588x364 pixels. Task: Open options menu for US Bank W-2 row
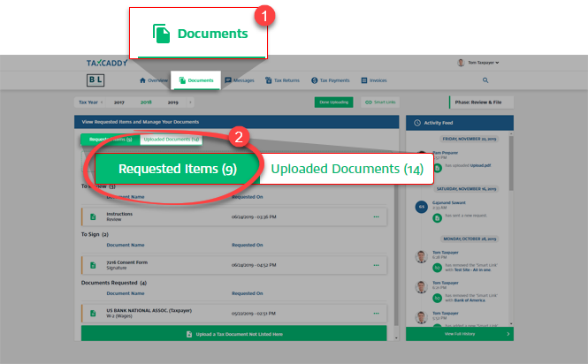pos(376,313)
